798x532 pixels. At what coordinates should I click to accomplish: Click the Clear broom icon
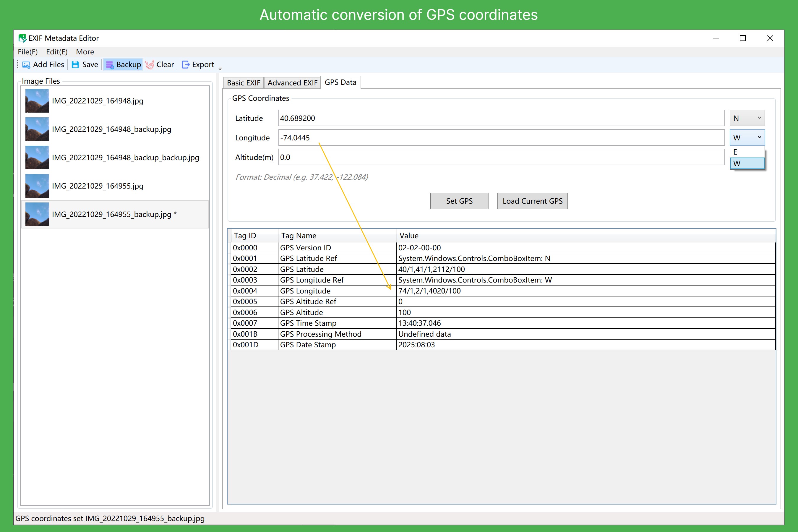point(150,65)
